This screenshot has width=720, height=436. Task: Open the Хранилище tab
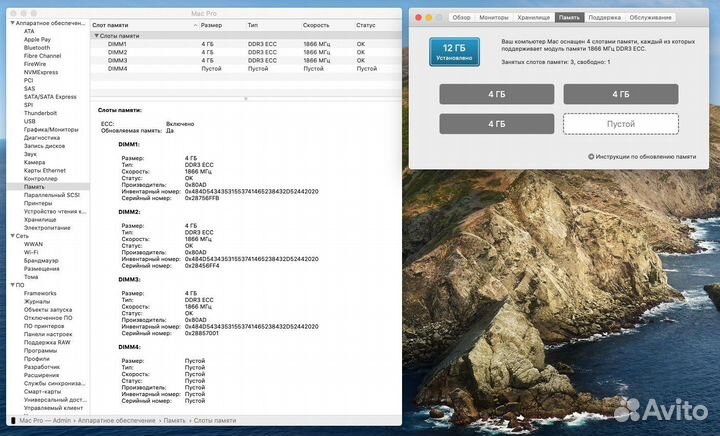533,17
